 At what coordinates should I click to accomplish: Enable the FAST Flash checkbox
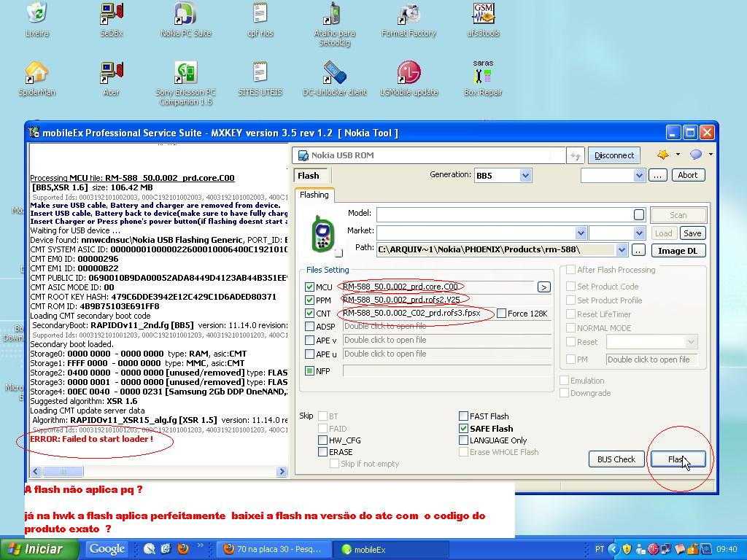coord(463,416)
